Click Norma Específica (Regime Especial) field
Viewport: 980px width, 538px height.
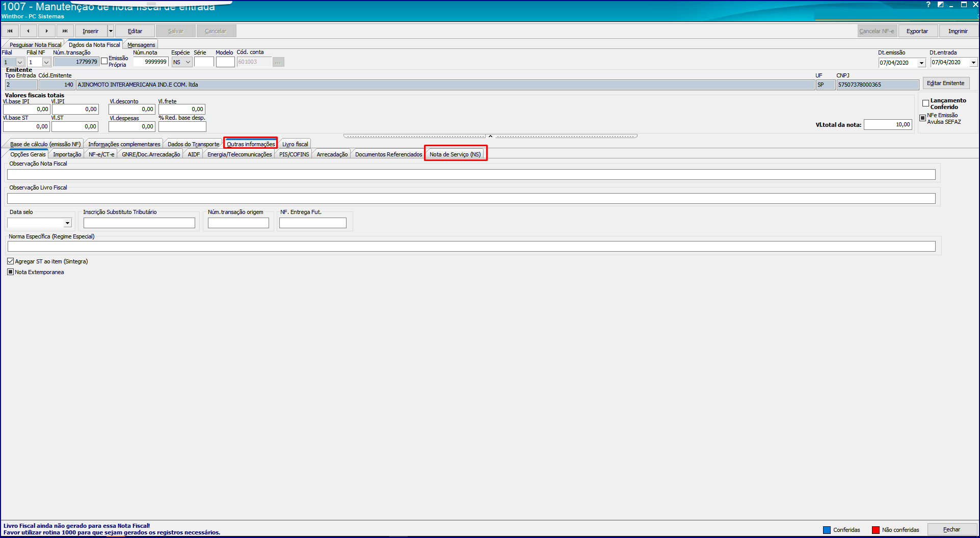[x=471, y=247]
